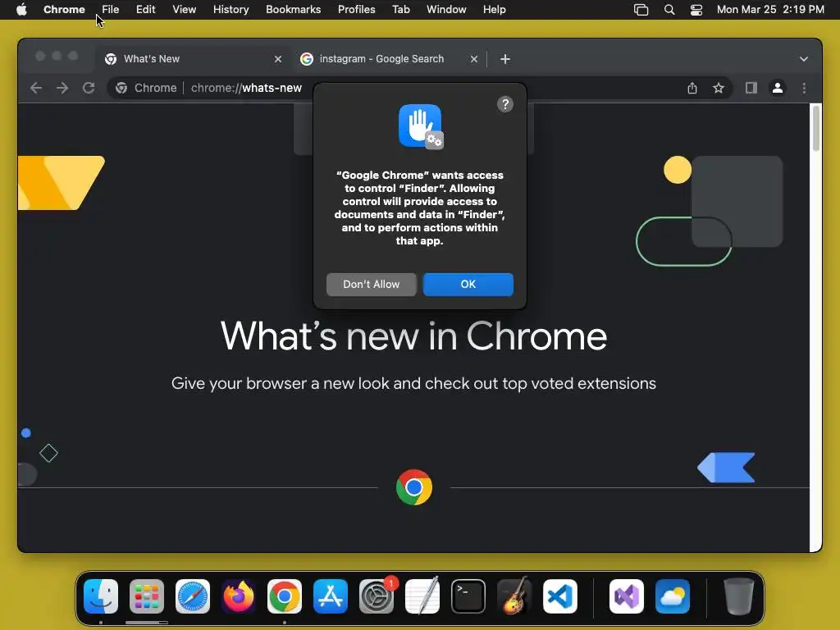Open a new tab with plus button
This screenshot has height=630, width=840.
pos(505,59)
